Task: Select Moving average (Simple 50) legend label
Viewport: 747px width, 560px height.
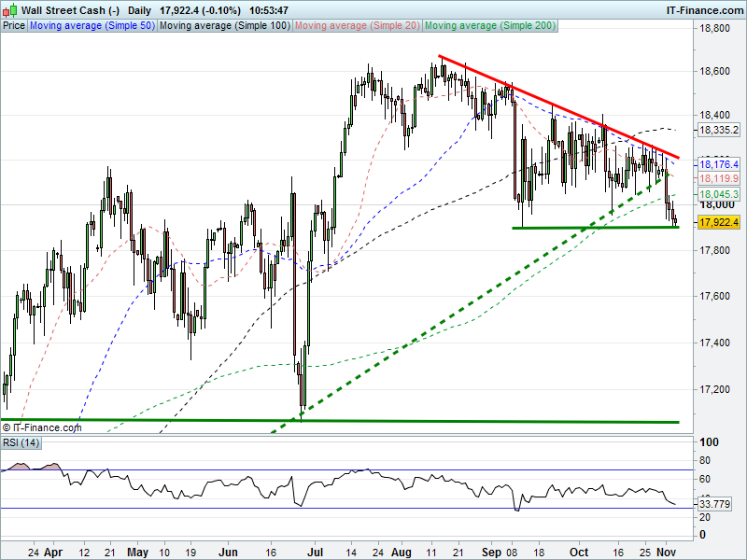Action: pyautogui.click(x=92, y=26)
